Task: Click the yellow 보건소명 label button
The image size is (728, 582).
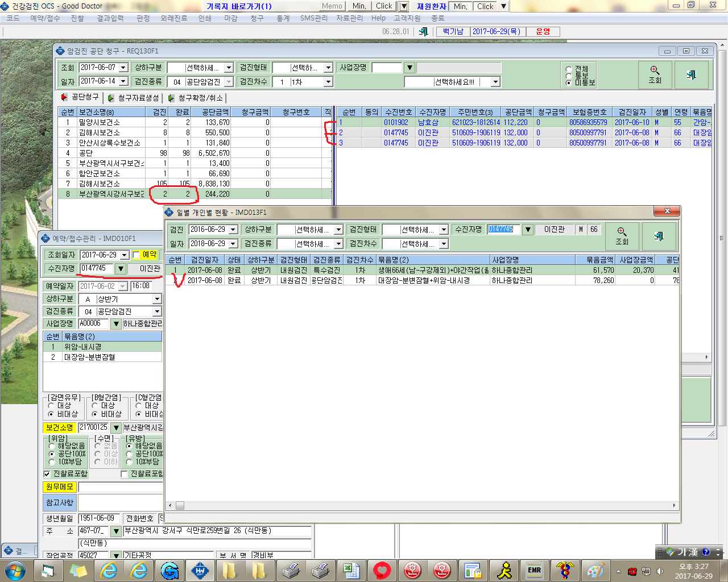Action: tap(60, 427)
